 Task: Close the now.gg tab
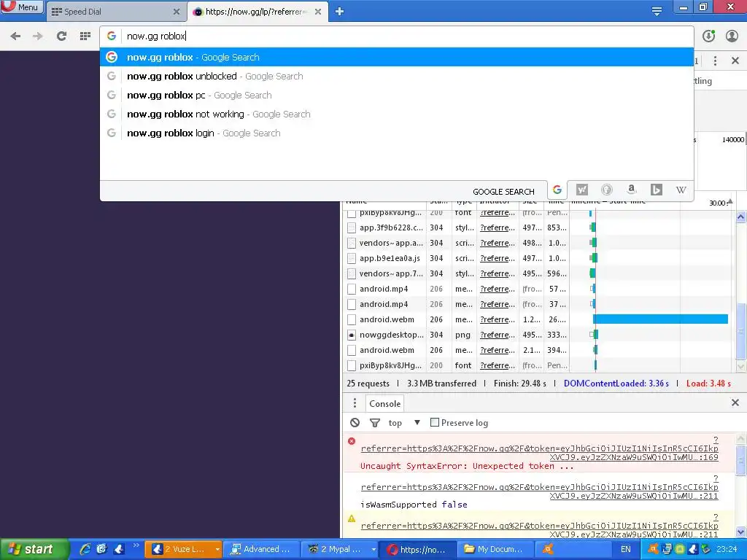(x=318, y=12)
